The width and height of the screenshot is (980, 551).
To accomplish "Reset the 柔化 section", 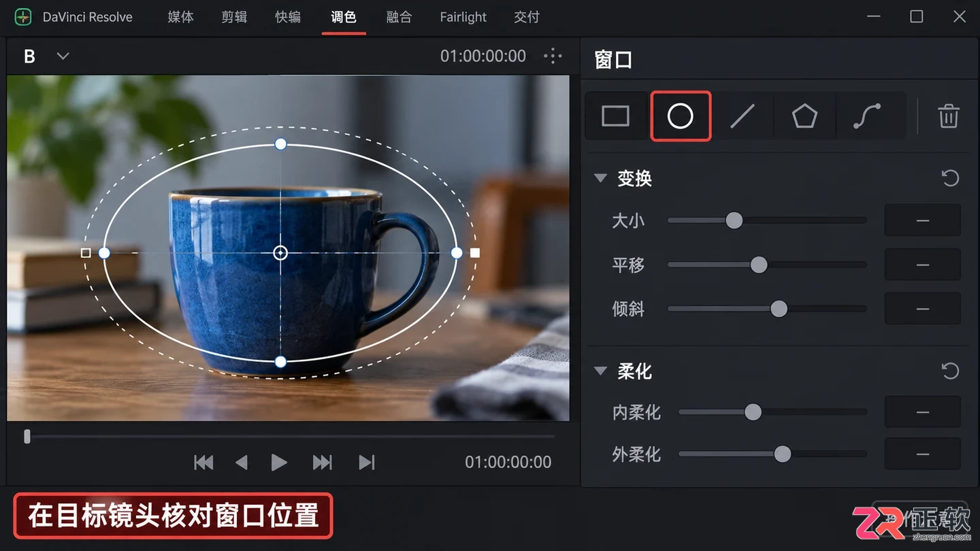I will 950,371.
